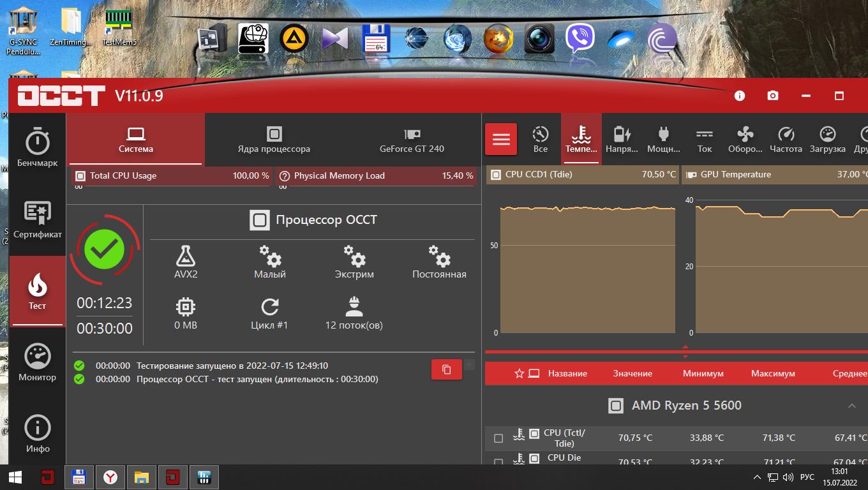Launch Visual Studio from the top dock
Image resolution: width=868 pixels, height=490 pixels.
[x=335, y=39]
